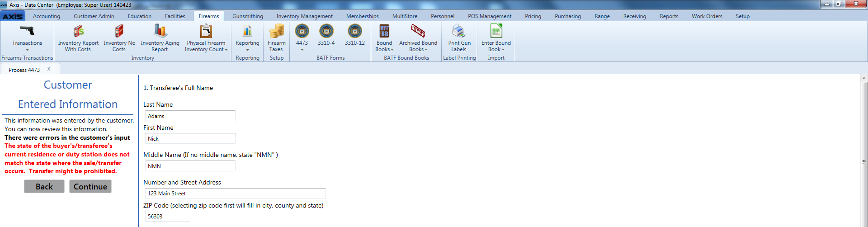This screenshot has width=868, height=227.
Task: Open the POS Management tab
Action: click(490, 16)
